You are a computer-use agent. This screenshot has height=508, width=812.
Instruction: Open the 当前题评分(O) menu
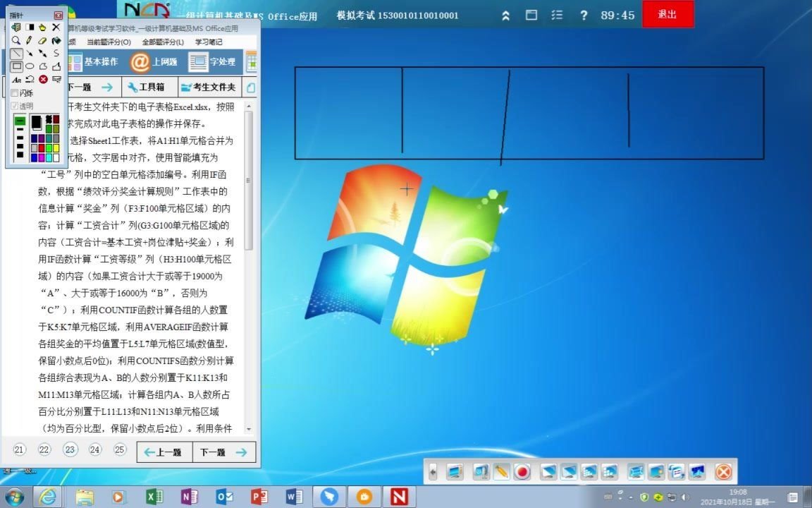click(111, 42)
